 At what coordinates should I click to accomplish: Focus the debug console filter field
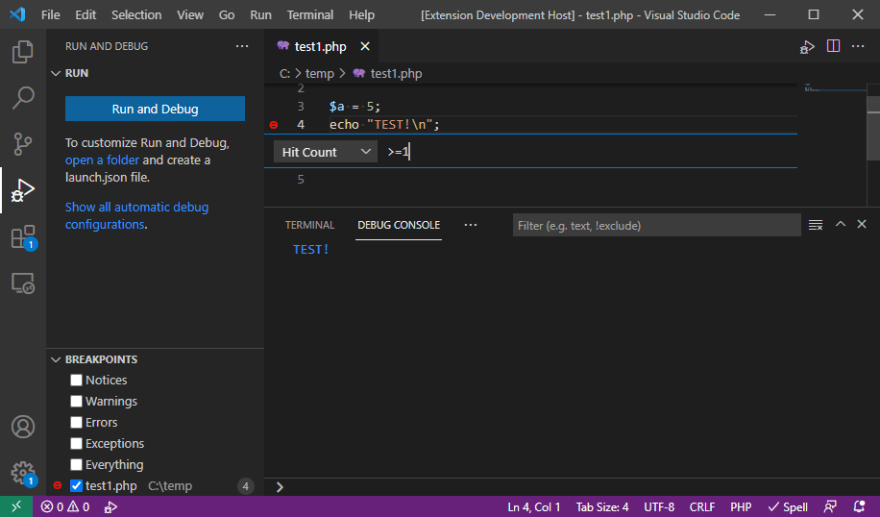(657, 225)
